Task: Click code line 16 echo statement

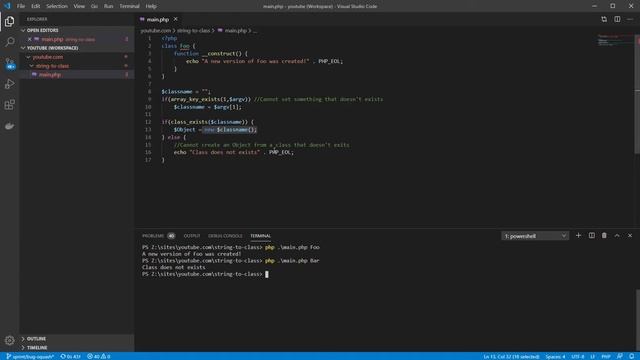Action: click(233, 152)
